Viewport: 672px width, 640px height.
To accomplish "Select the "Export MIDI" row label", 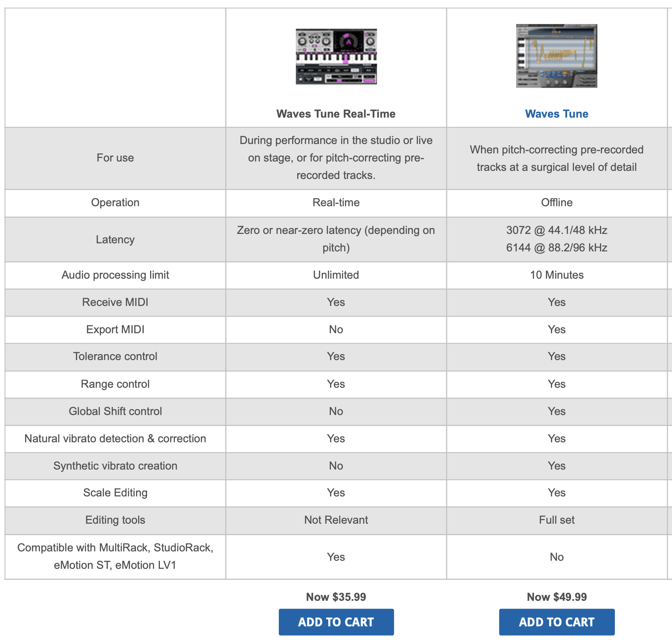I will [115, 329].
